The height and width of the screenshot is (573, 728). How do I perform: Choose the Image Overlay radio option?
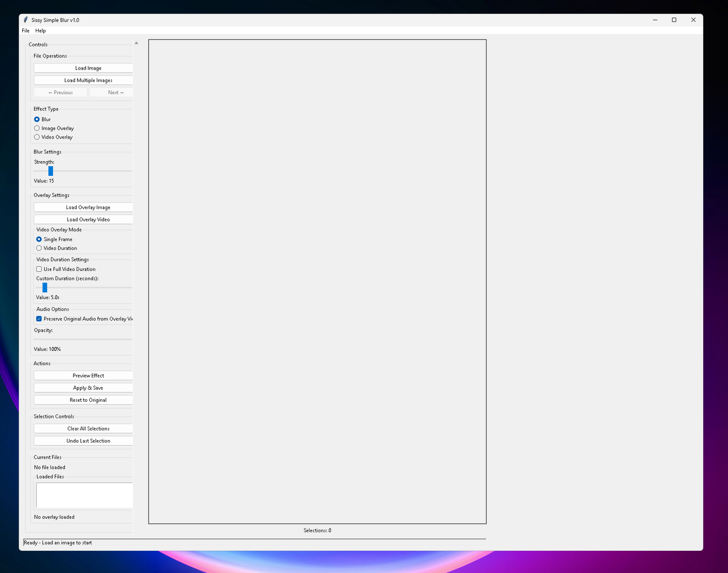pos(37,128)
